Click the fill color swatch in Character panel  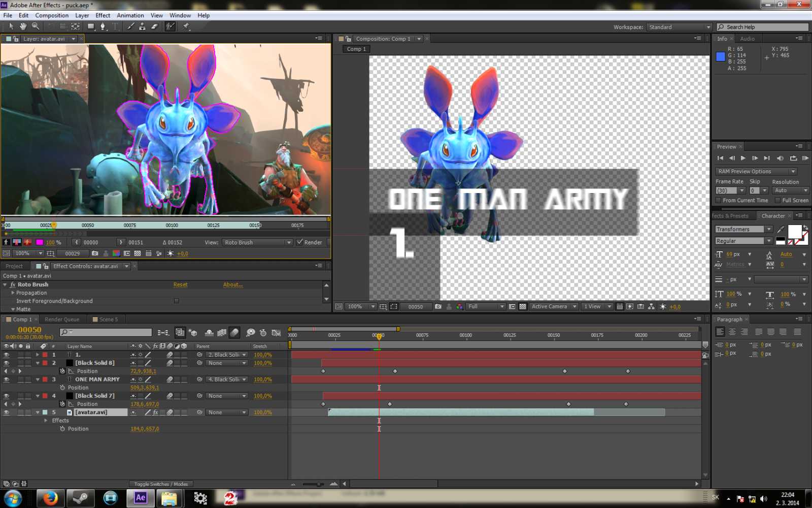[795, 232]
